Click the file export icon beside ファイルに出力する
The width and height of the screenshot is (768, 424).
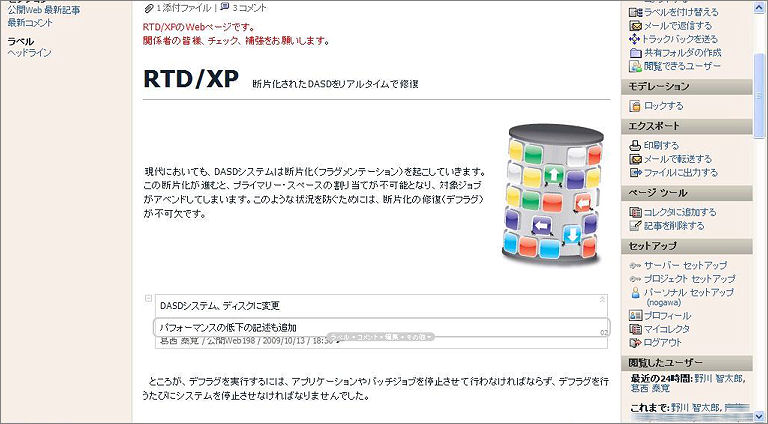635,172
